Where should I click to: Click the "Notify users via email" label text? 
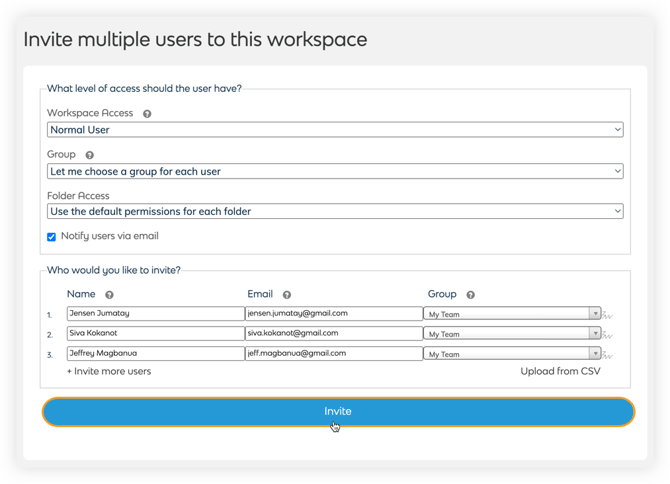pos(110,236)
